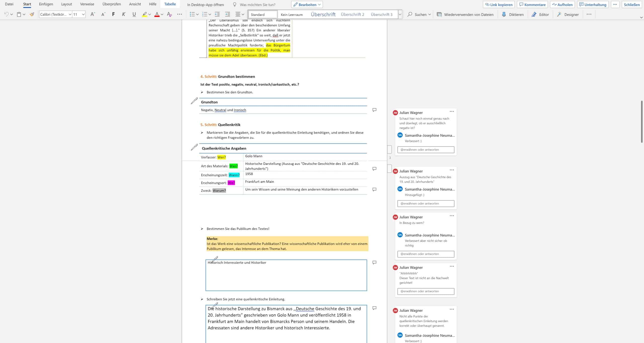This screenshot has height=343, width=644.
Task: Switch to Layout tab
Action: point(66,4)
